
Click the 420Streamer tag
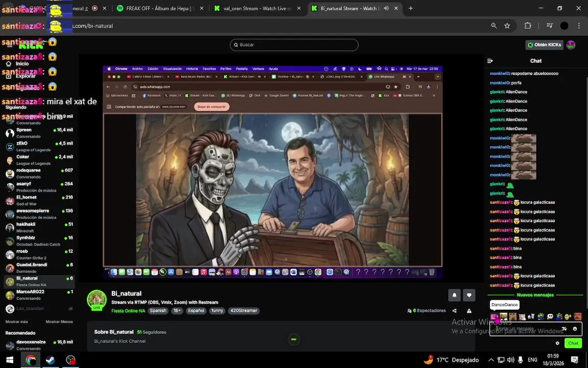(244, 311)
